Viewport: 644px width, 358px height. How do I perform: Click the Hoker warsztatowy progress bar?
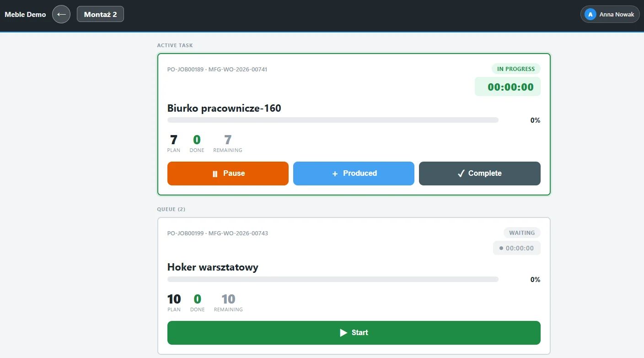[x=333, y=279]
